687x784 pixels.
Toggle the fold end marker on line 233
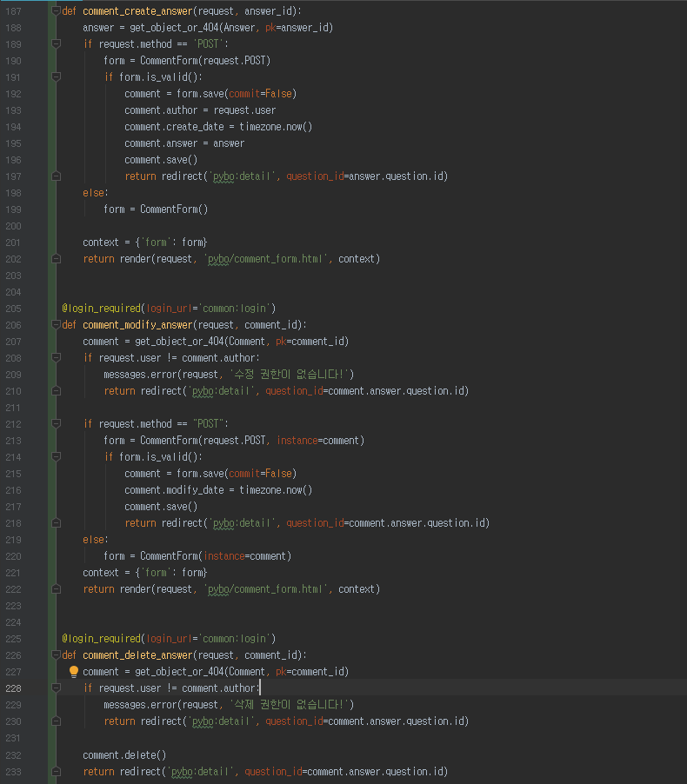pos(56,772)
